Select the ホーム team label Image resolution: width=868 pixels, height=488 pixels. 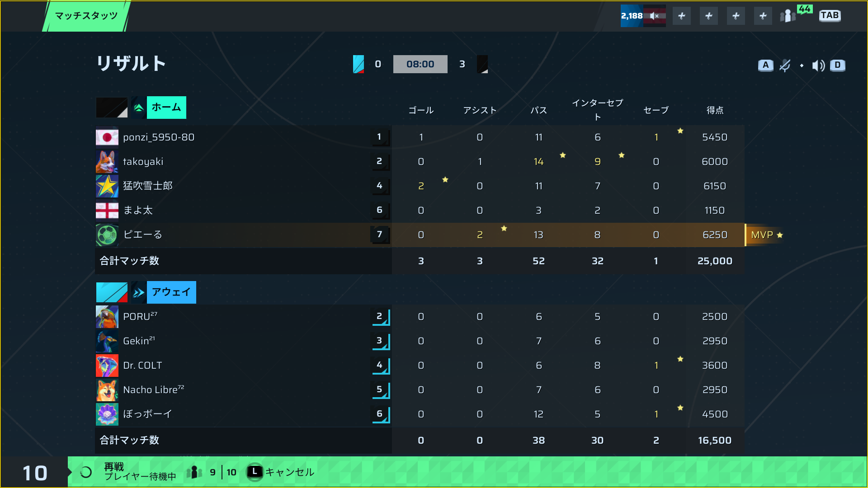pos(166,108)
